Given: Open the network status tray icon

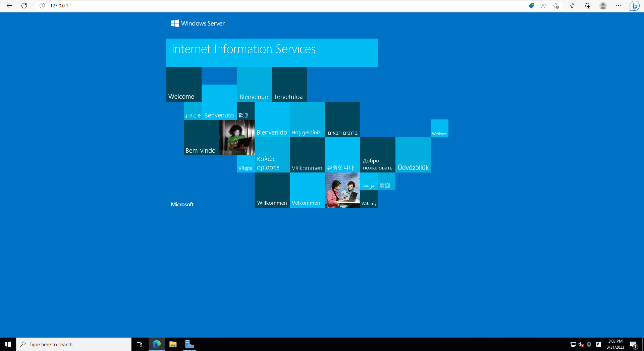Looking at the screenshot, I should pyautogui.click(x=573, y=344).
